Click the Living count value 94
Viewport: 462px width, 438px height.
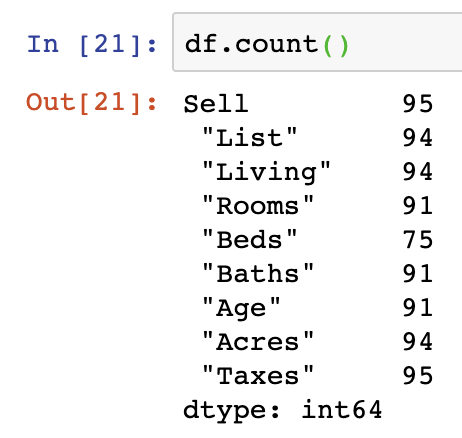tap(418, 172)
